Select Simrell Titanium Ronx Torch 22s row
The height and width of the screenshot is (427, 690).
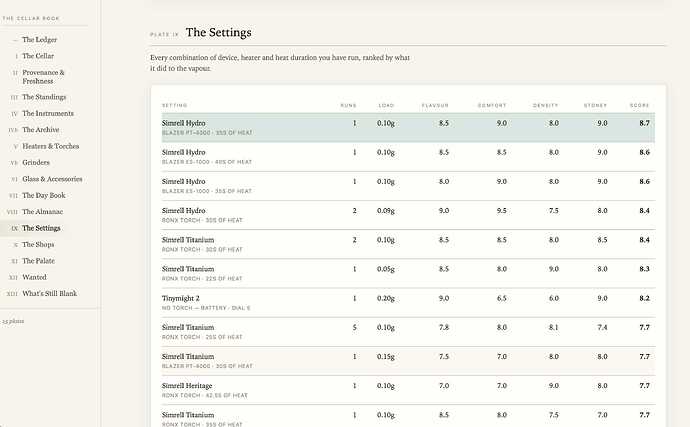408,273
